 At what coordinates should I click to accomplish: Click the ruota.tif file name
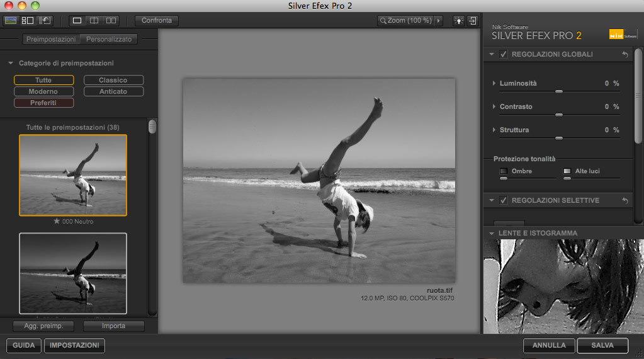pos(439,290)
